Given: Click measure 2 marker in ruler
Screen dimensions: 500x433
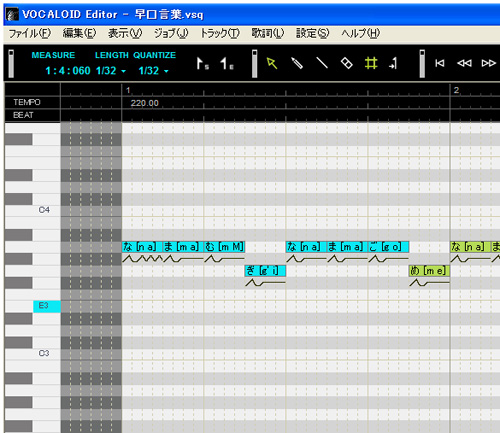Looking at the screenshot, I should tap(456, 90).
